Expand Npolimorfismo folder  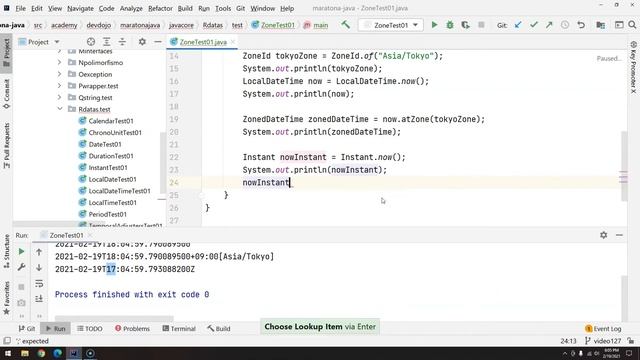coord(60,62)
